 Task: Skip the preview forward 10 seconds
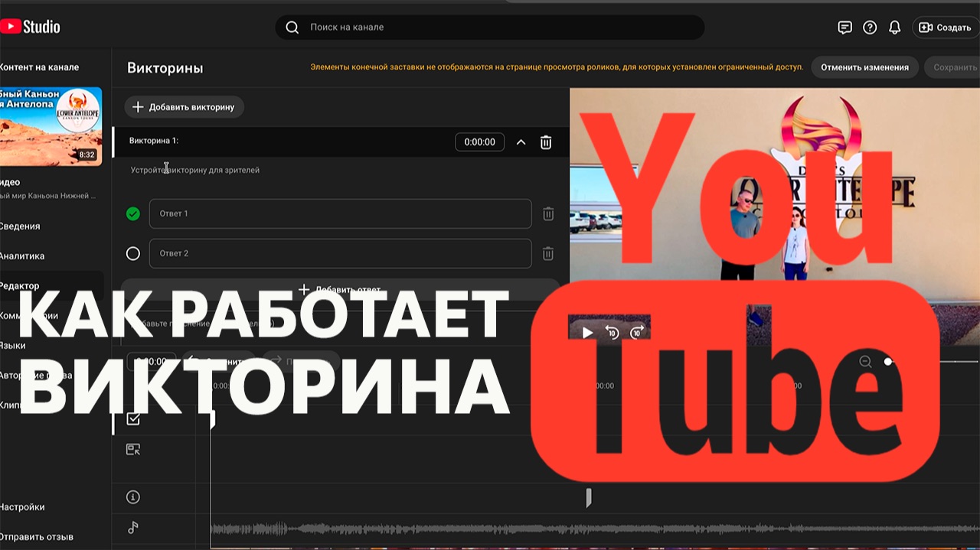click(637, 332)
